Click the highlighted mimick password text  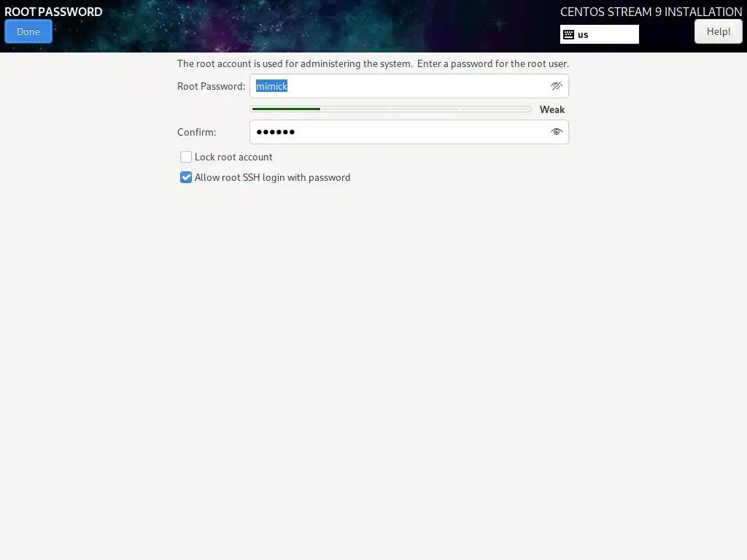(x=271, y=86)
